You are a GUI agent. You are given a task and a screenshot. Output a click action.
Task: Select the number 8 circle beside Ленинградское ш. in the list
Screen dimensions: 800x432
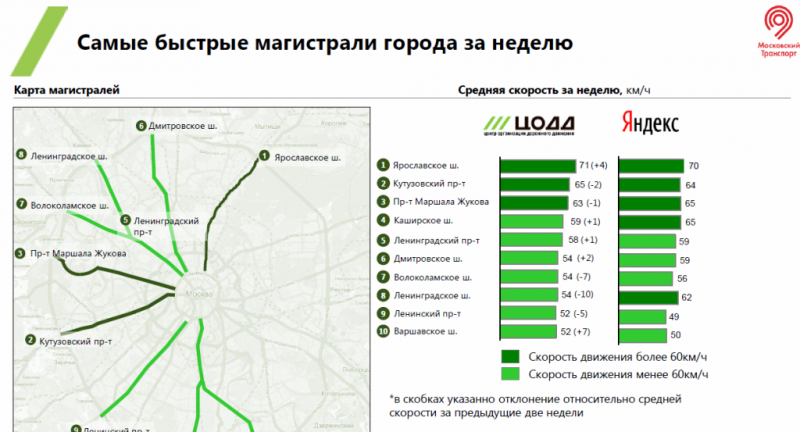[x=383, y=295]
